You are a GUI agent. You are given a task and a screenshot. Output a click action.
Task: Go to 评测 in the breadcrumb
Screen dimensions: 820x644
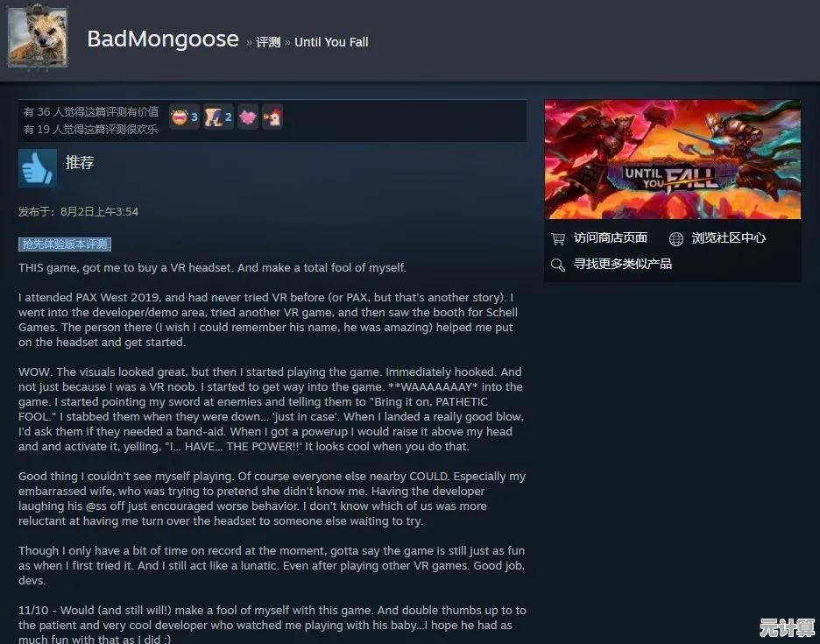coord(268,42)
